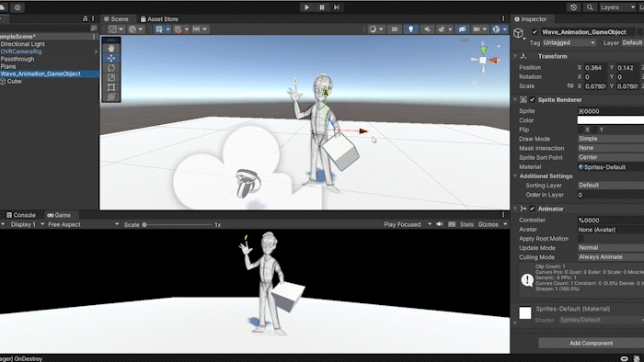Click the Hierarchy search-by-type icon
This screenshot has width=644, height=362.
(x=94, y=28)
